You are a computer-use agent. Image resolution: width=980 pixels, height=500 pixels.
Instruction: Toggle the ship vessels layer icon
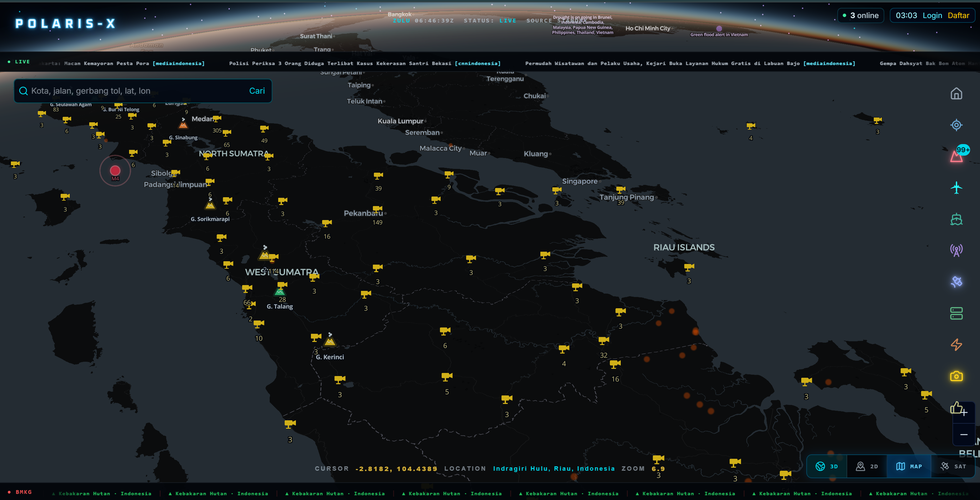[x=956, y=219]
